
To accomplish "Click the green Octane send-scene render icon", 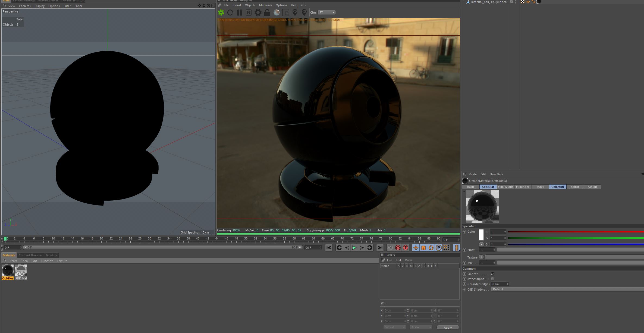I will 221,13.
